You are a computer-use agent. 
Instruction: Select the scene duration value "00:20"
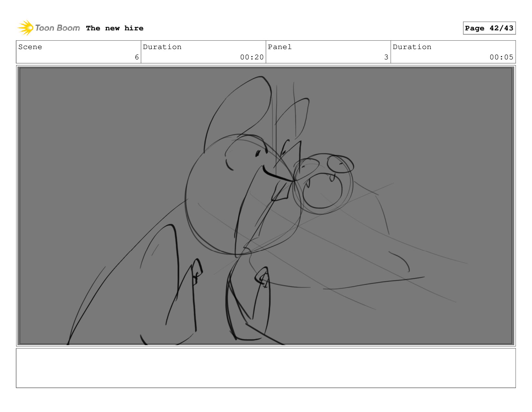click(x=252, y=57)
